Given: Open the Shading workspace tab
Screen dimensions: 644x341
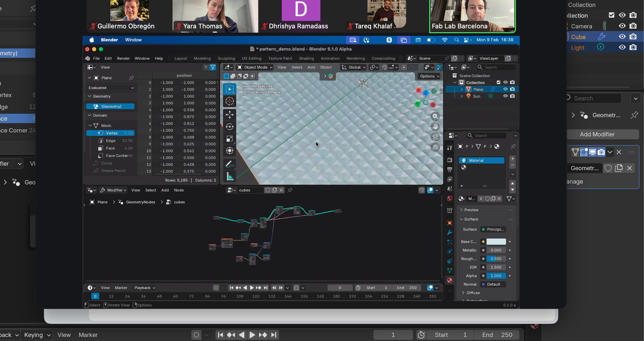Looking at the screenshot, I should click(x=306, y=58).
